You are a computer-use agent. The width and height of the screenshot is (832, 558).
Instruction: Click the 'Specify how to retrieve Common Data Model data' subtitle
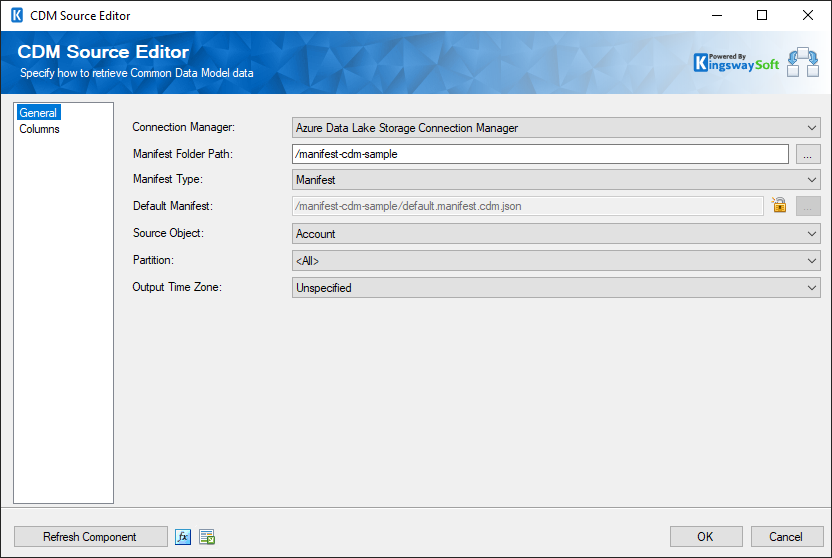coord(136,73)
